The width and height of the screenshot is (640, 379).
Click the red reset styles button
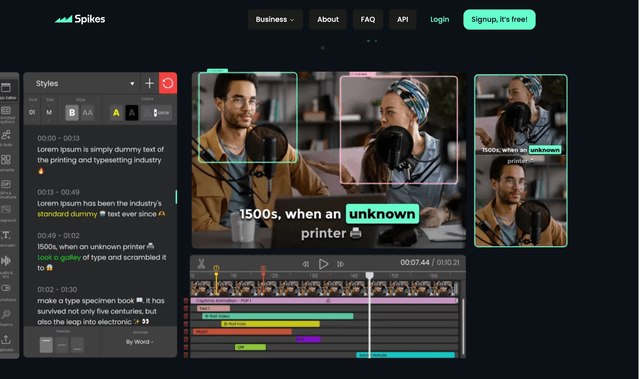(x=168, y=83)
